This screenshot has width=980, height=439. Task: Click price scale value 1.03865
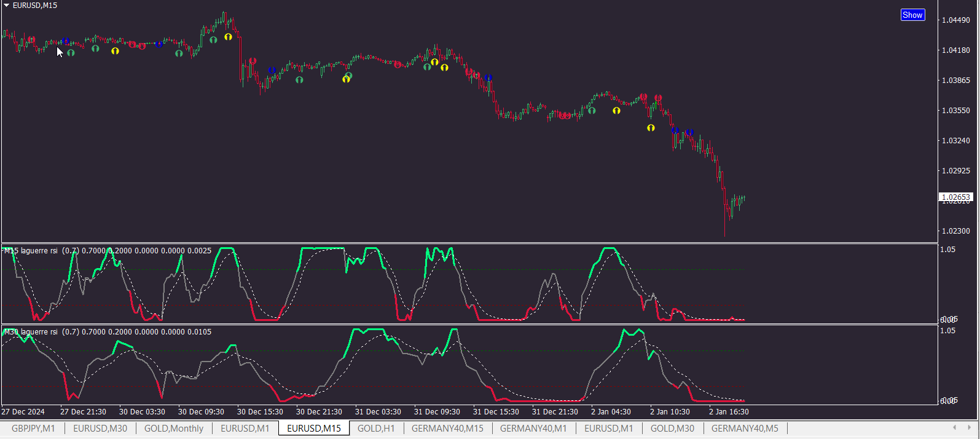click(x=956, y=81)
